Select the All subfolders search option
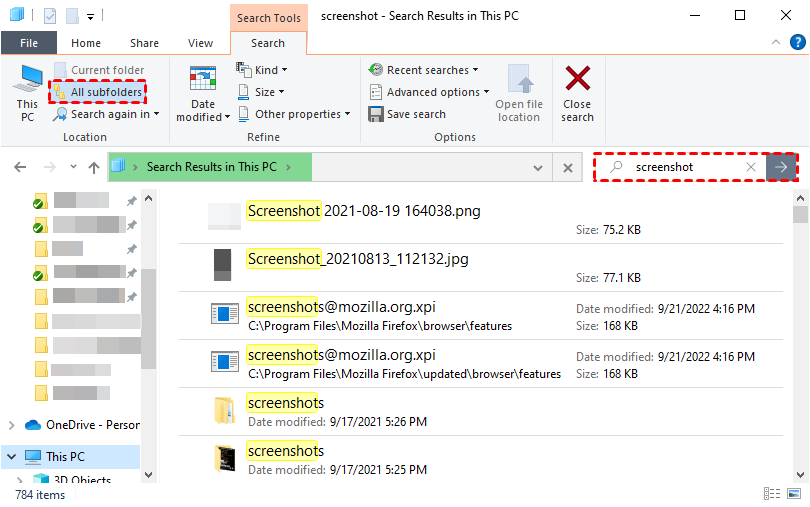 coord(97,92)
